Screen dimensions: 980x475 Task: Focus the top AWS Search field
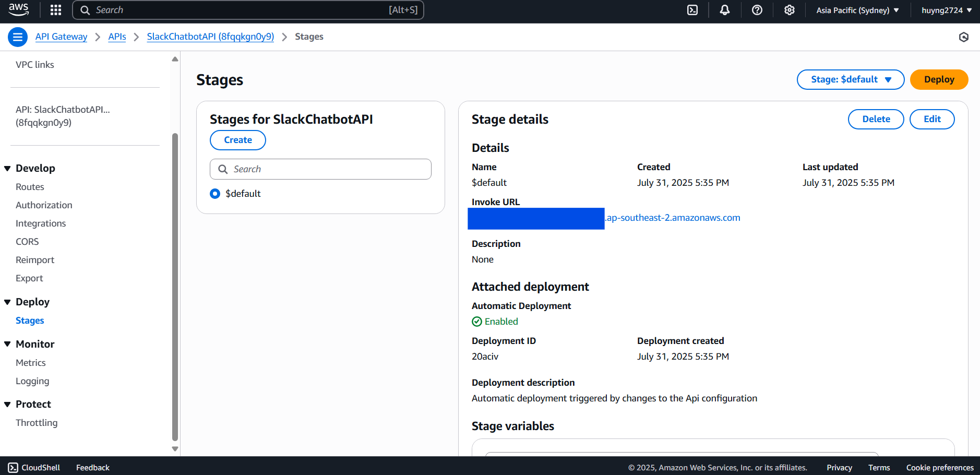click(x=248, y=10)
